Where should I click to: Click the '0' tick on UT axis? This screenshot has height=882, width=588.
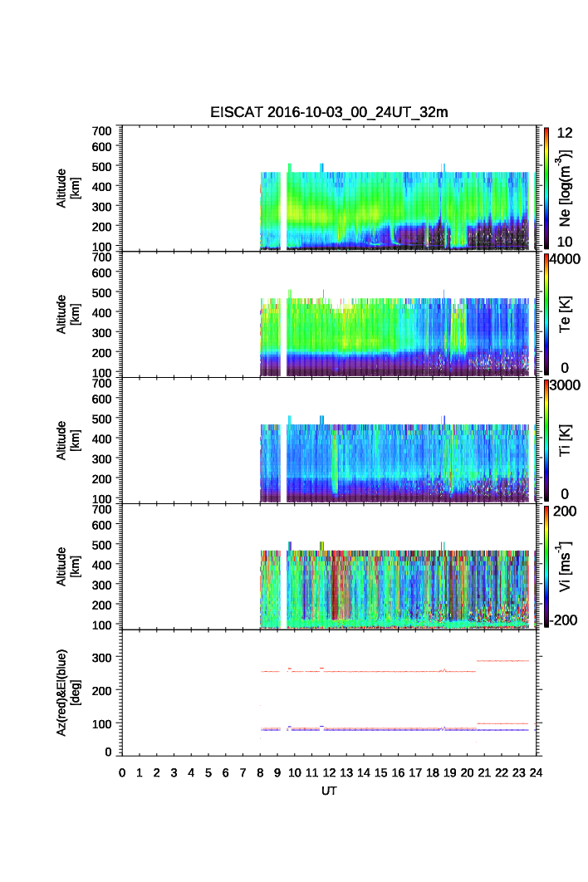pos(122,773)
